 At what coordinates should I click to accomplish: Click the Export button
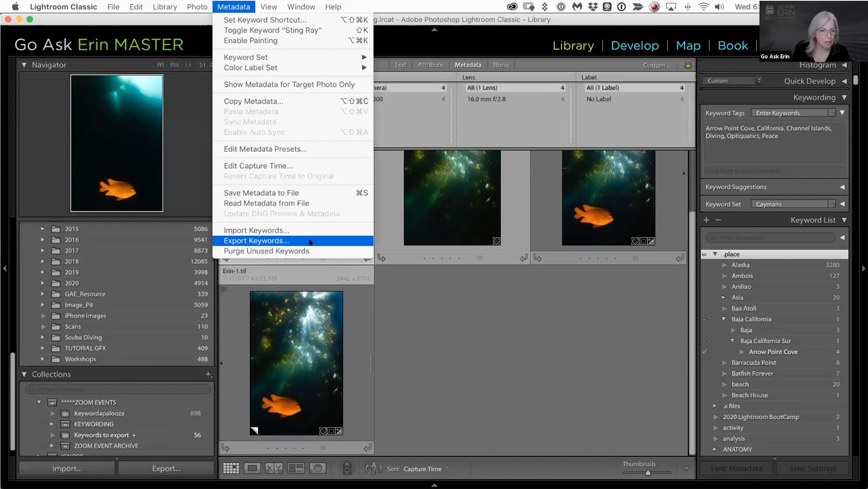166,468
